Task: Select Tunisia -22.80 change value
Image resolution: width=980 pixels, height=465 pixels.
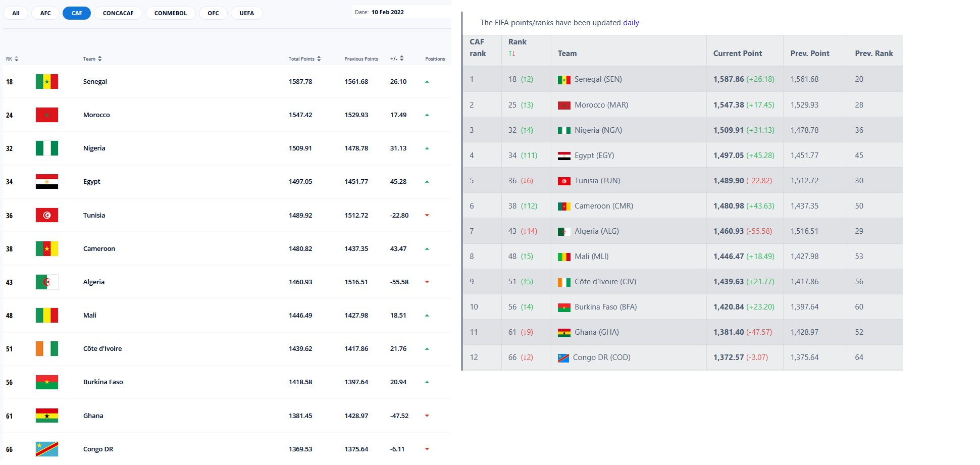Action: pyautogui.click(x=399, y=215)
